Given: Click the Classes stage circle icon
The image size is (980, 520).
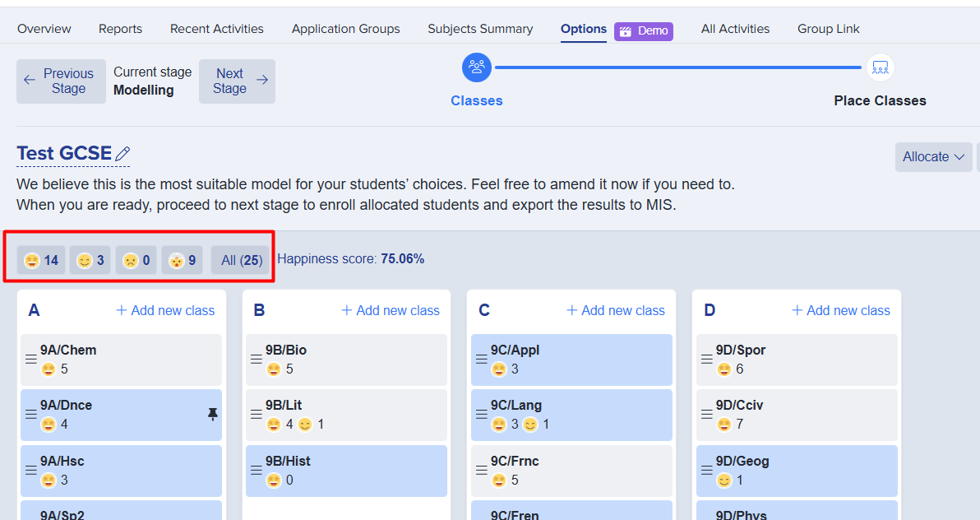Looking at the screenshot, I should coord(477,67).
